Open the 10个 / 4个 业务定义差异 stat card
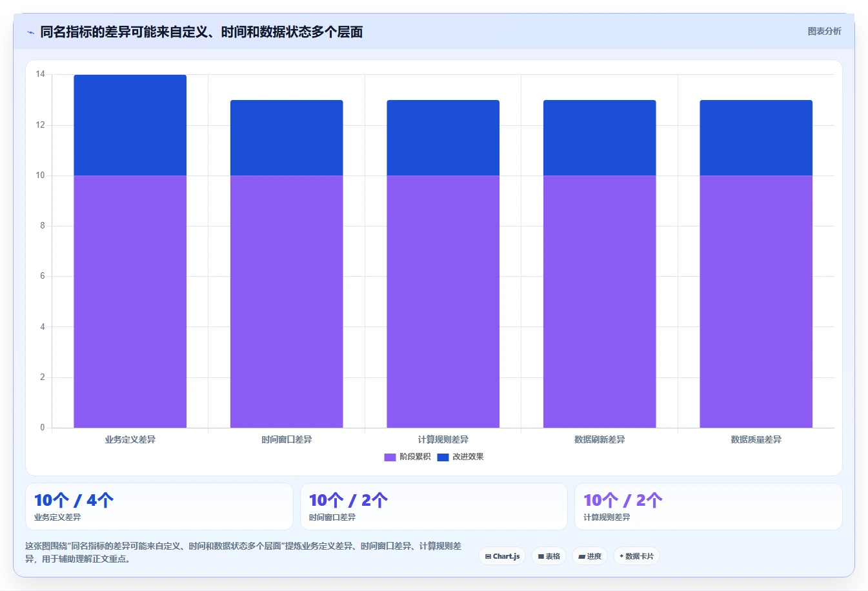 coord(159,506)
